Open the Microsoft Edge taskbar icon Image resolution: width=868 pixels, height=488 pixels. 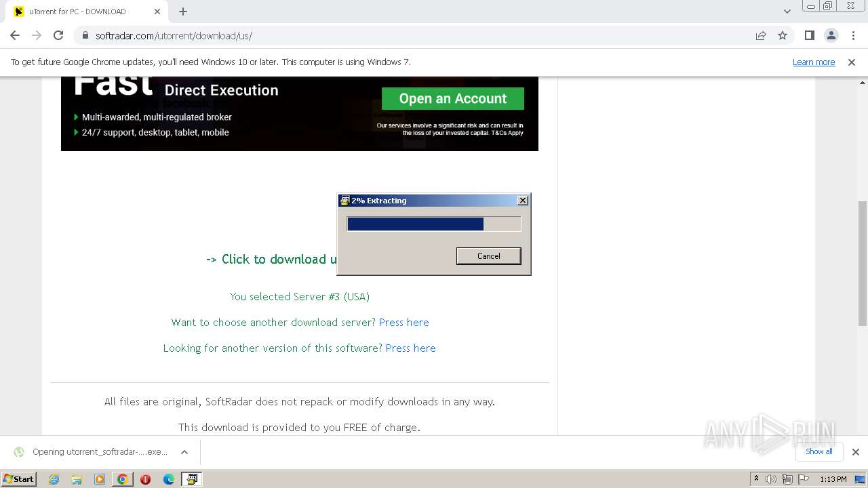168,479
